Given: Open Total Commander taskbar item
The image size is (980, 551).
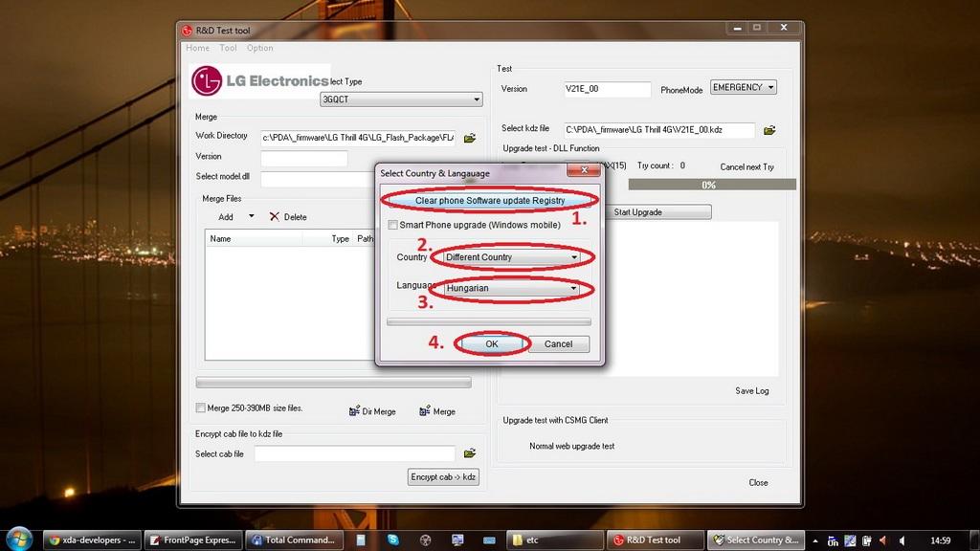Looking at the screenshot, I should pos(295,540).
